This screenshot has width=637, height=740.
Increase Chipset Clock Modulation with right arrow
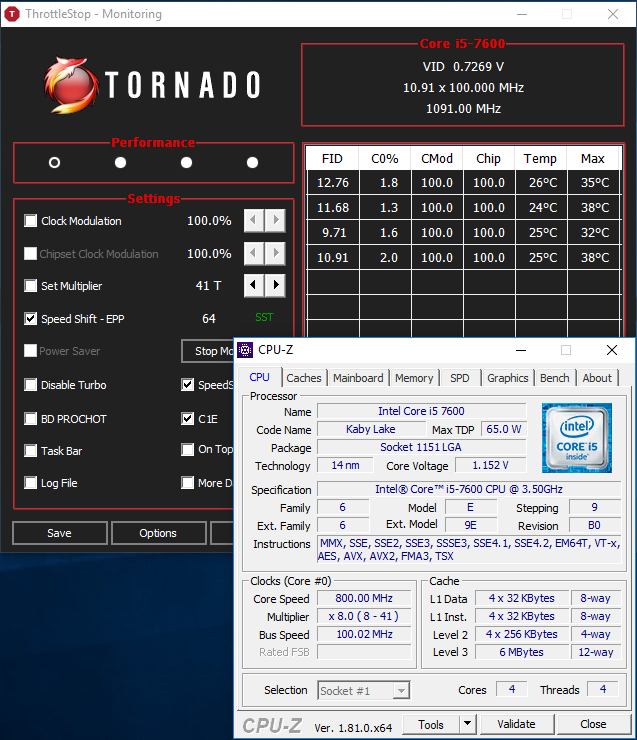click(276, 253)
